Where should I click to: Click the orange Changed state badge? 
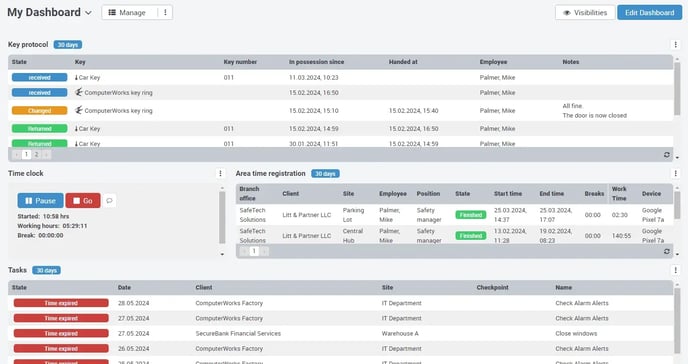point(39,111)
